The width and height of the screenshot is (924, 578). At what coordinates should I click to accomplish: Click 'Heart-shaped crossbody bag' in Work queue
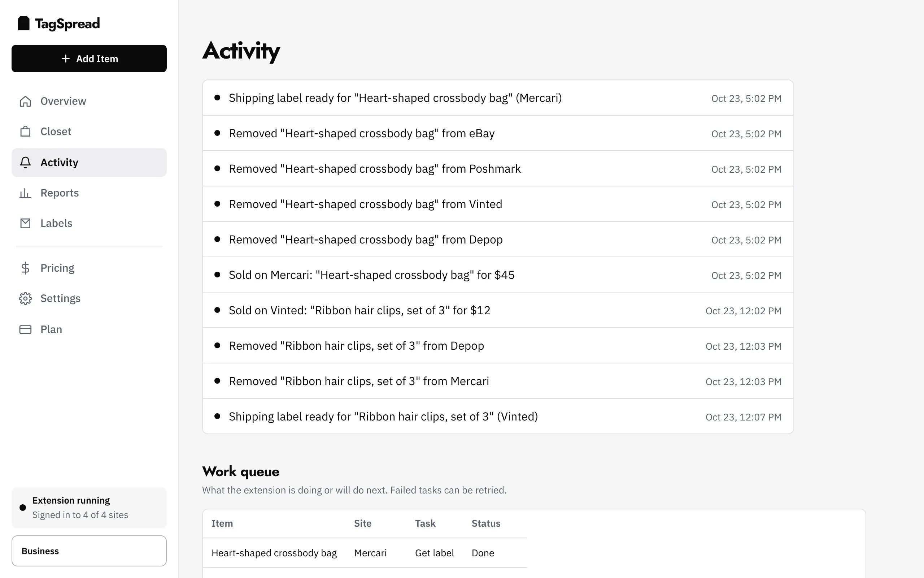(x=274, y=553)
